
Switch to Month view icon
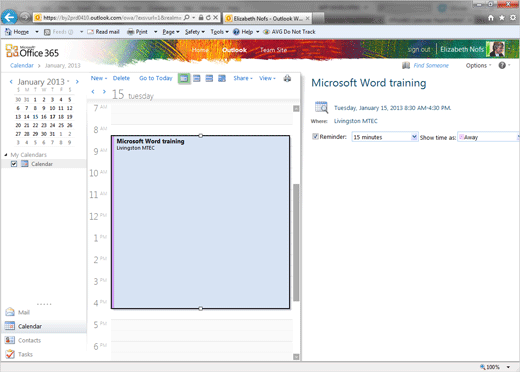click(x=222, y=78)
